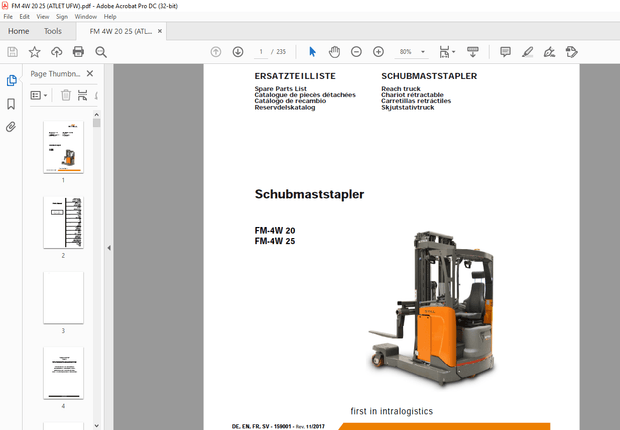Image resolution: width=620 pixels, height=430 pixels.
Task: Open the Attachments paperclip panel
Action: 11,127
